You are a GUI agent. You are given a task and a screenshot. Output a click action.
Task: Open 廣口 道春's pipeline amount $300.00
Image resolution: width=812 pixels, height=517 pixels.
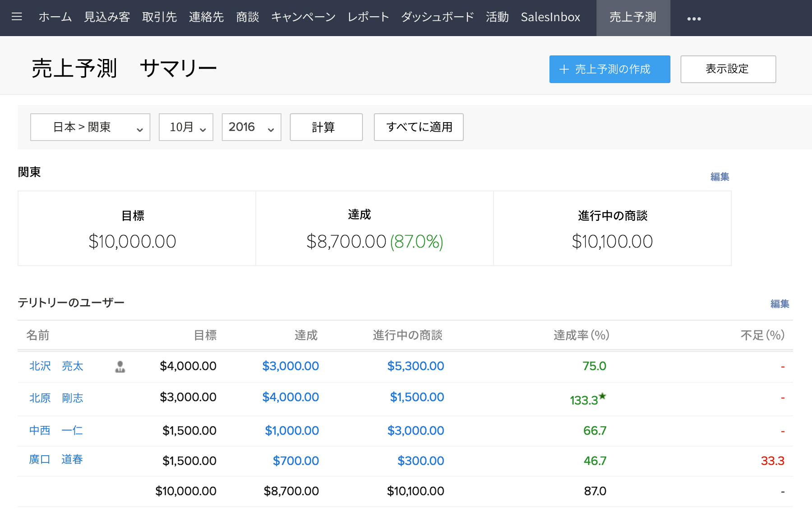(420, 461)
